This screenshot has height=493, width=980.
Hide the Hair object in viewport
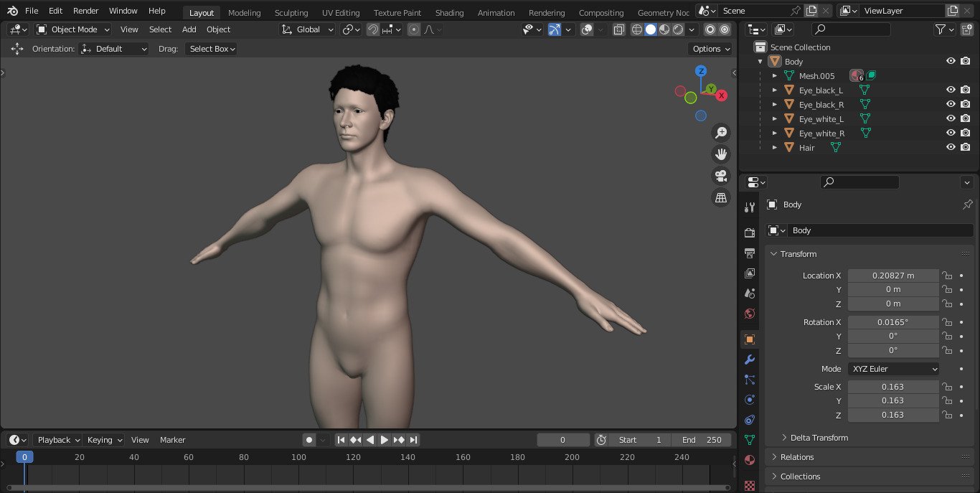tap(951, 147)
